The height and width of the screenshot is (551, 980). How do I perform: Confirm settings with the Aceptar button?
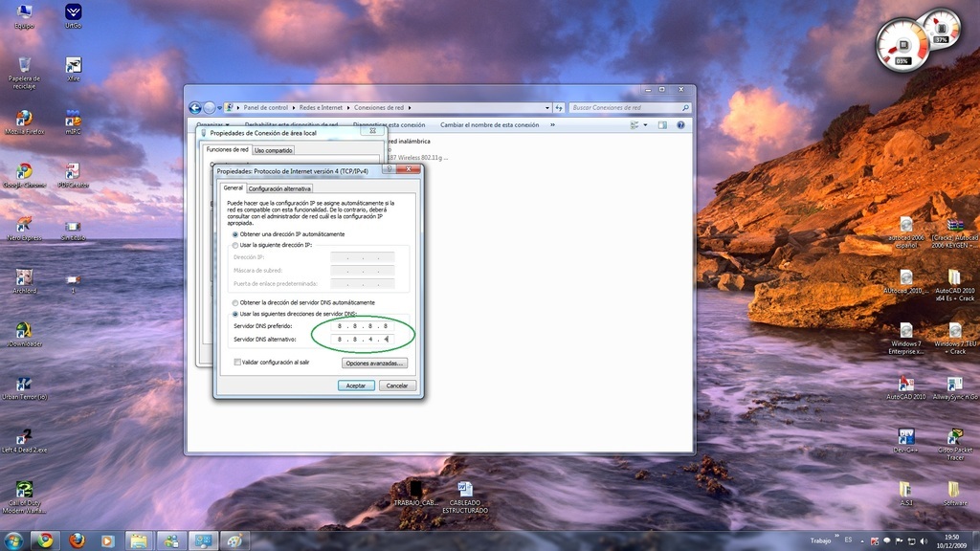pyautogui.click(x=355, y=386)
